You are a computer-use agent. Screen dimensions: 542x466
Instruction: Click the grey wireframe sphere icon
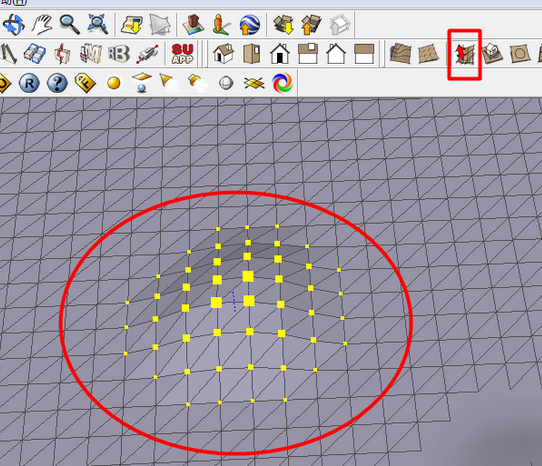(x=226, y=83)
